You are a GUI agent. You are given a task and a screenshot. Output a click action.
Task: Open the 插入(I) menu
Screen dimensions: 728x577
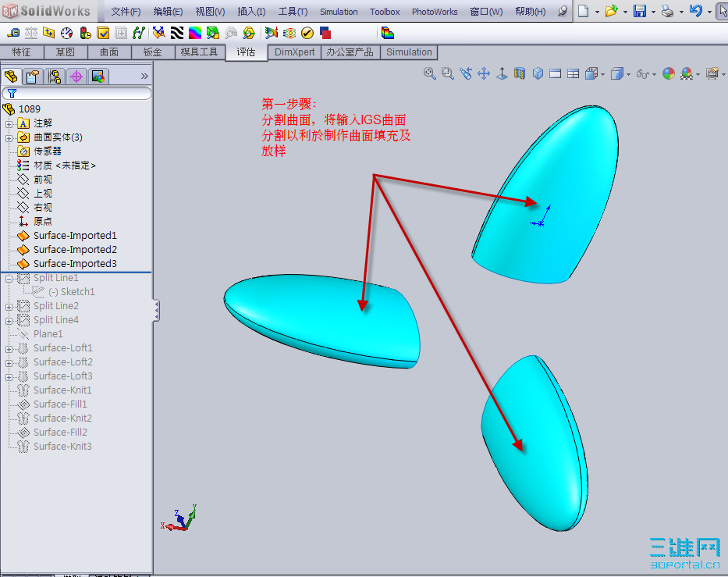coord(251,12)
